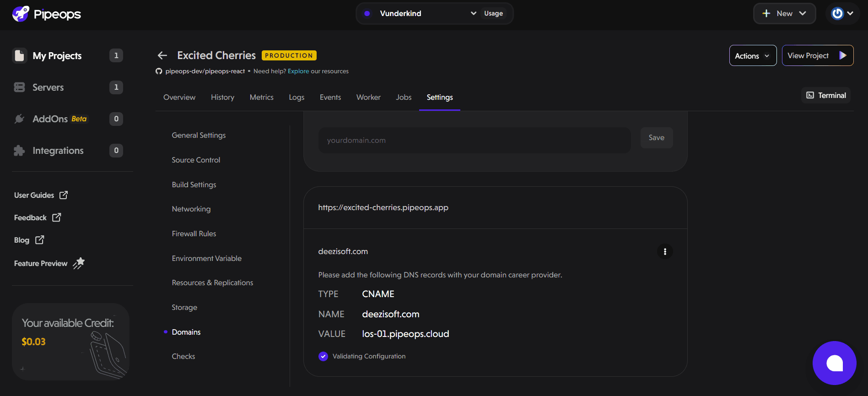This screenshot has width=868, height=396.
Task: Click external-link icon beside User Guides
Action: [x=64, y=195]
